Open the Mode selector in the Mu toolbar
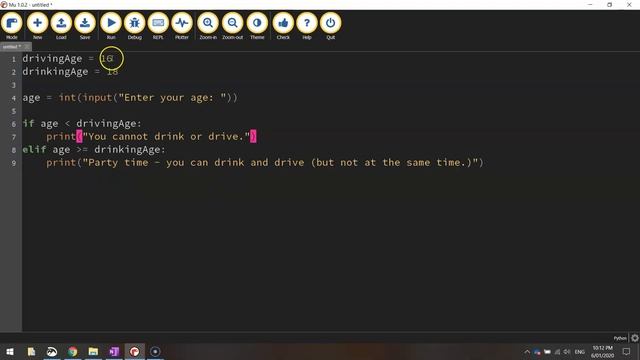 [x=12, y=26]
